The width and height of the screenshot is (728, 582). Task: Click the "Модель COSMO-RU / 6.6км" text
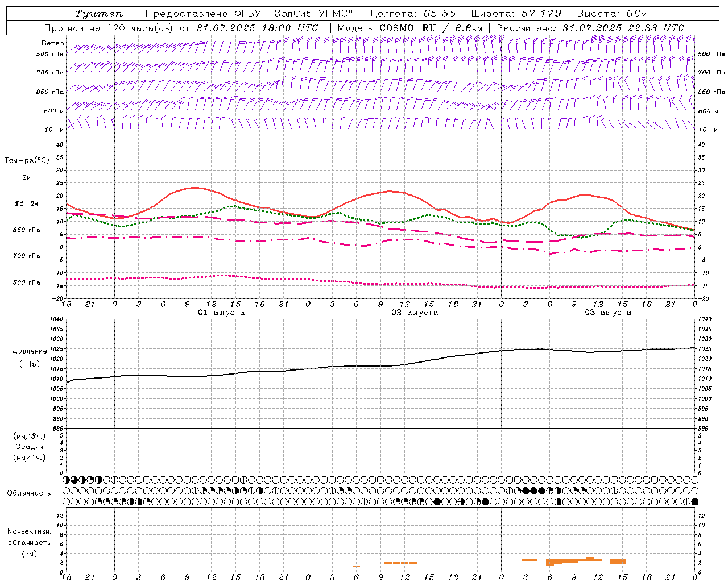point(410,28)
